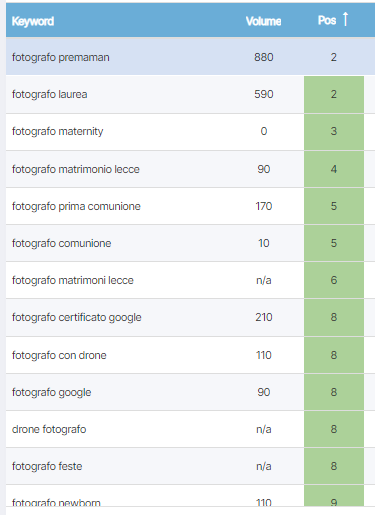Select 'fotografo matrimonio lecce' keyword

(76, 169)
